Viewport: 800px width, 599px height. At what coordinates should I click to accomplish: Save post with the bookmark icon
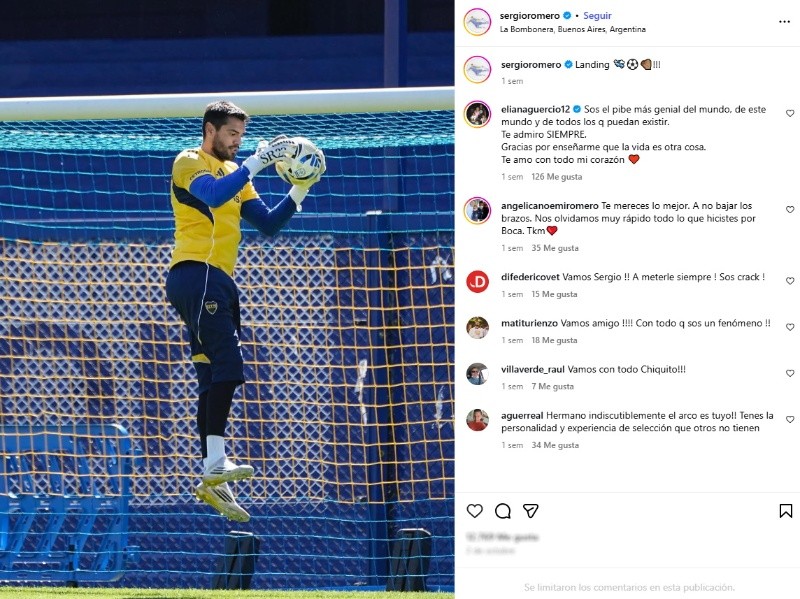point(786,511)
